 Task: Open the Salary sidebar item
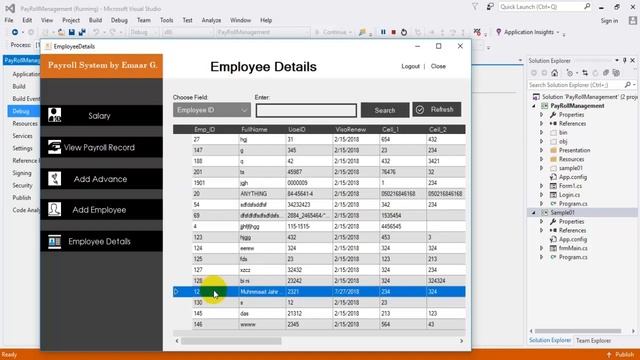pyautogui.click(x=101, y=116)
